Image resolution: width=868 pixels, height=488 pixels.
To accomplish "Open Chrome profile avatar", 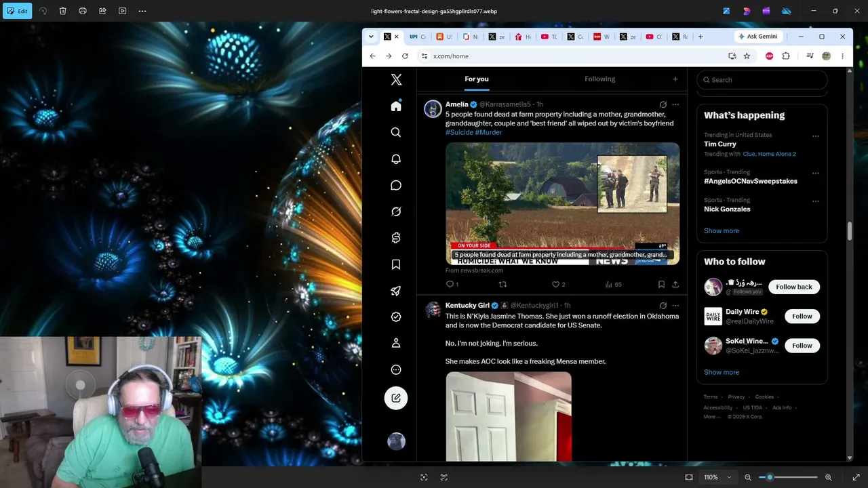I will [826, 56].
